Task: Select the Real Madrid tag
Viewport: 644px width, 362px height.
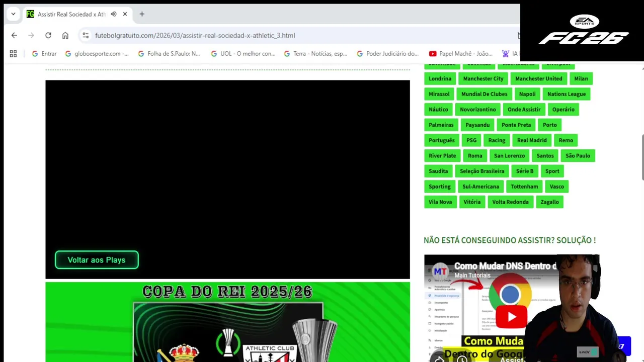Action: click(x=532, y=140)
